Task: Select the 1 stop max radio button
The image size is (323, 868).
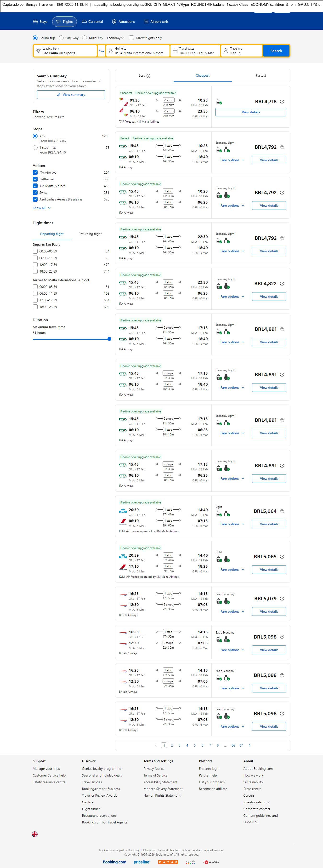Action: (x=35, y=148)
